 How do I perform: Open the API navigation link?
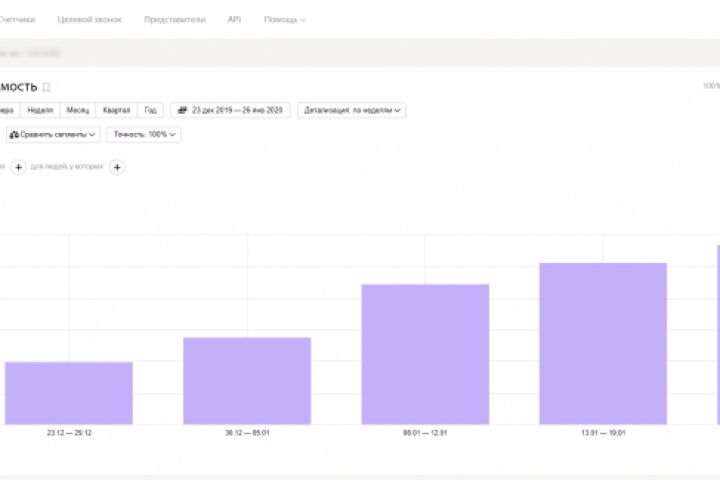234,19
